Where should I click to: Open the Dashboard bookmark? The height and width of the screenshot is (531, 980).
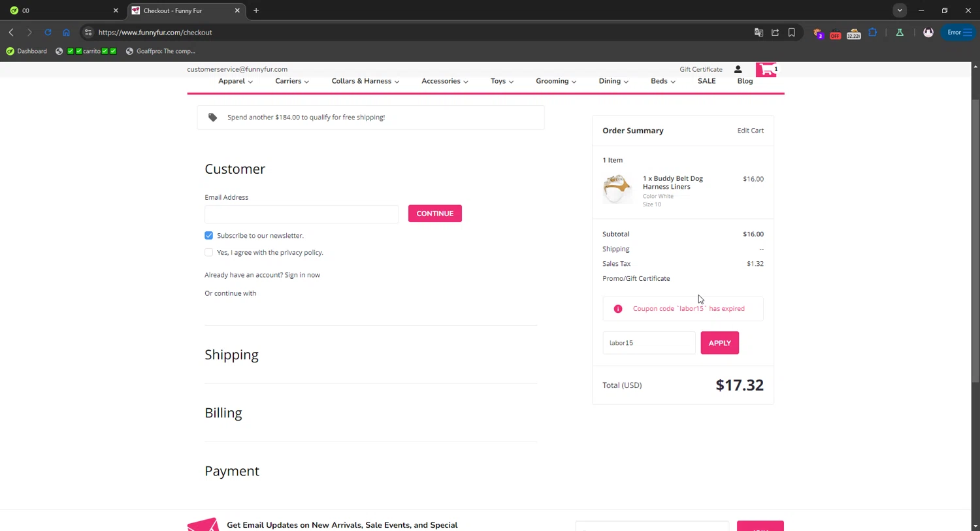tap(27, 51)
